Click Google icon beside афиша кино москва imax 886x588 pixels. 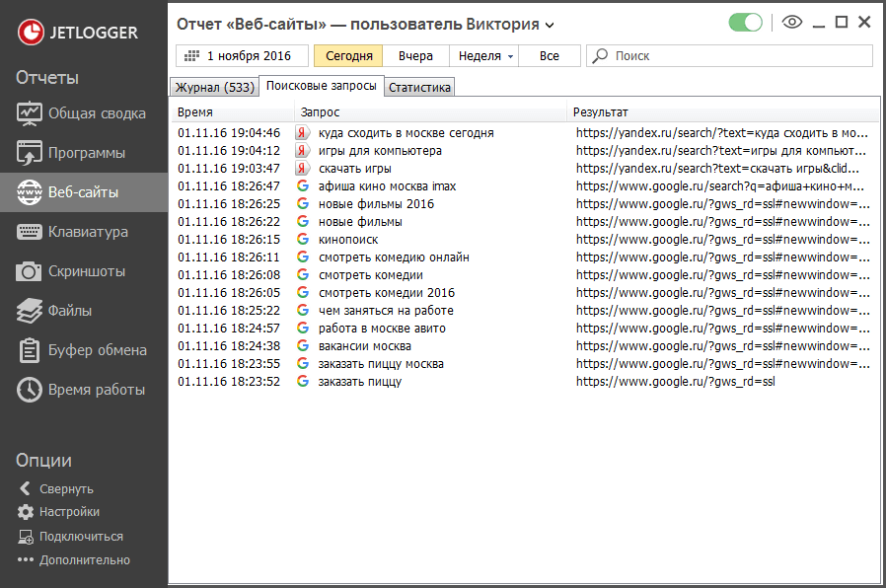[303, 185]
